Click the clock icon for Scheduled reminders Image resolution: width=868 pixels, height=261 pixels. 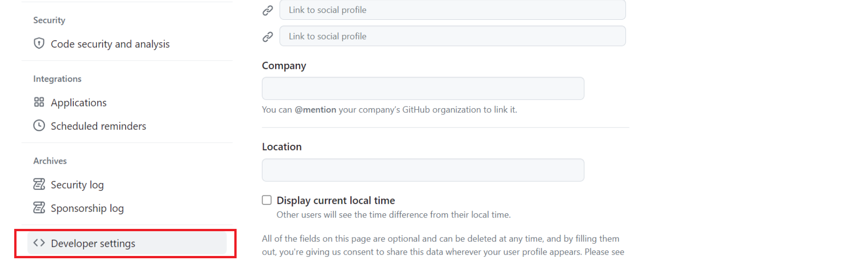[x=39, y=126]
